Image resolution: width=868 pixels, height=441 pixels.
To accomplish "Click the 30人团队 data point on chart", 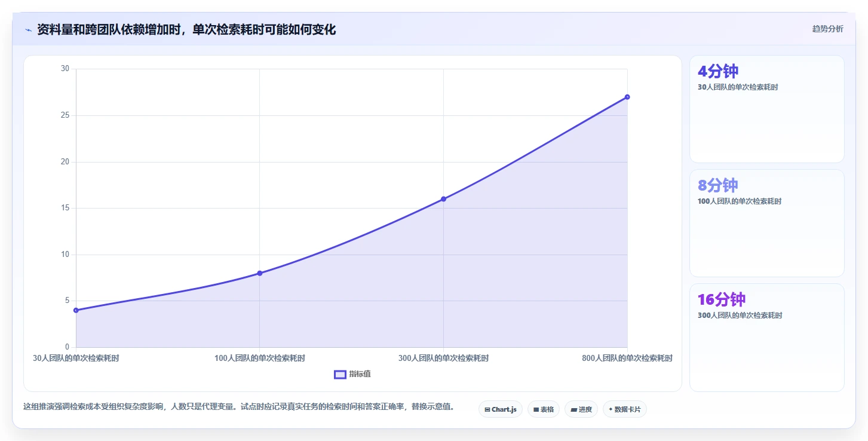I will tap(76, 310).
